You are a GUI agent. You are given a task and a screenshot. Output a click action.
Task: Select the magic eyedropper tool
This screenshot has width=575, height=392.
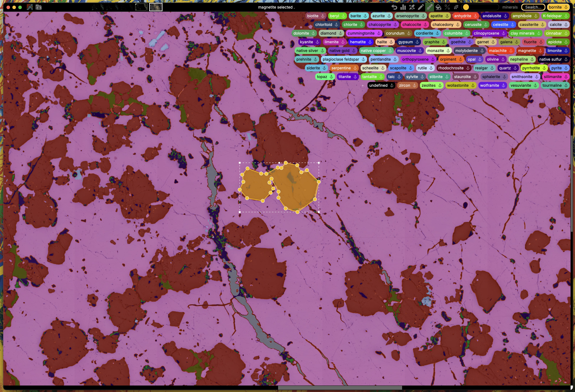point(412,7)
